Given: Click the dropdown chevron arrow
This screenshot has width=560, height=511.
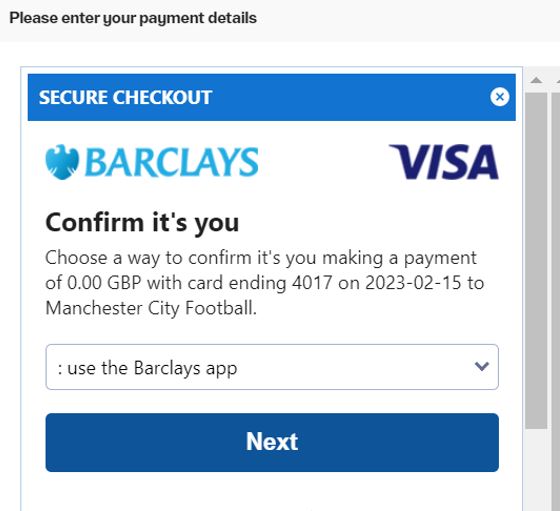Looking at the screenshot, I should pos(481,366).
